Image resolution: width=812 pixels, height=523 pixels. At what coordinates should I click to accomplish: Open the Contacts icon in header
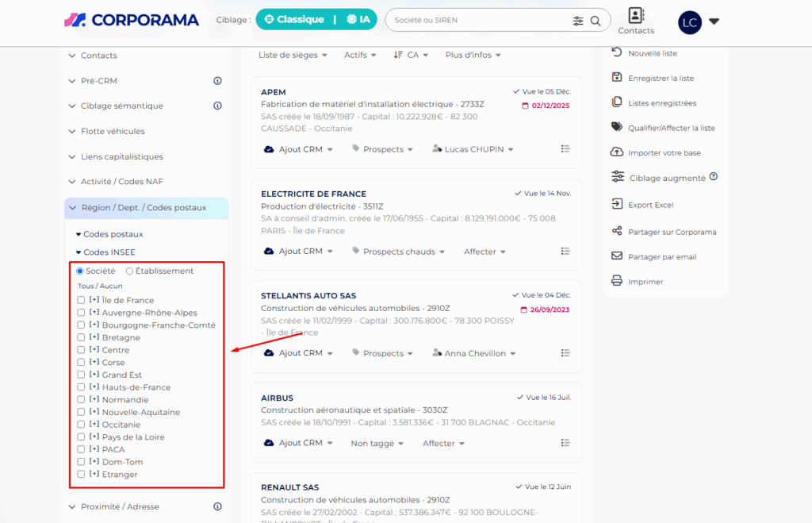pos(635,16)
